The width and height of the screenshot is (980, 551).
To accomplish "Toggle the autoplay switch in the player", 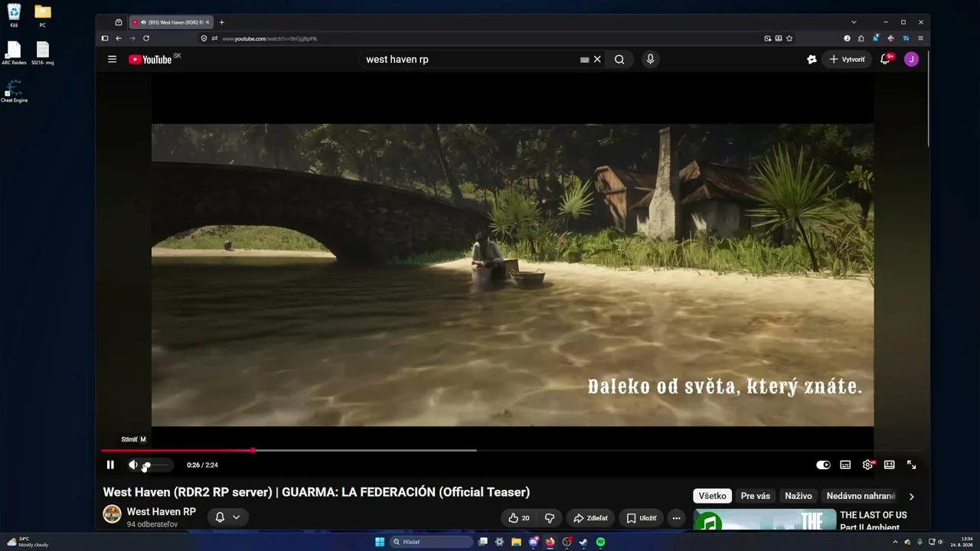I will pos(823,465).
